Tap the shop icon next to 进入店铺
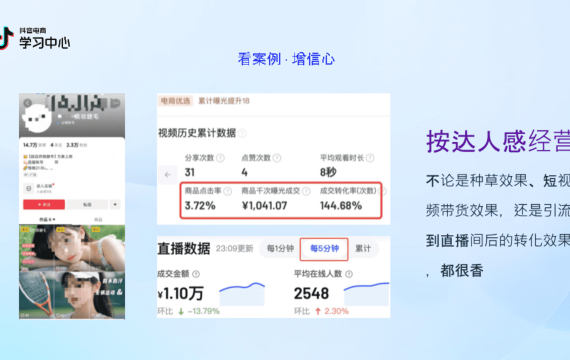The width and height of the screenshot is (570, 360). click(28, 188)
